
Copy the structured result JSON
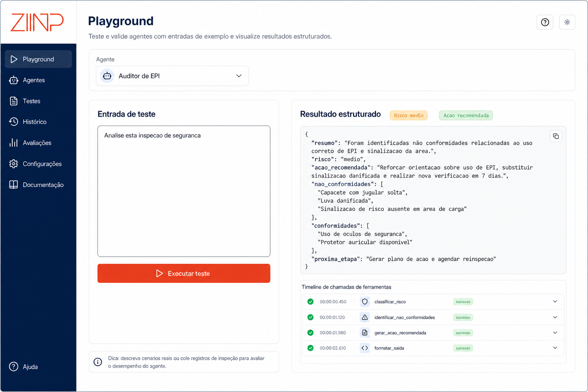[556, 136]
